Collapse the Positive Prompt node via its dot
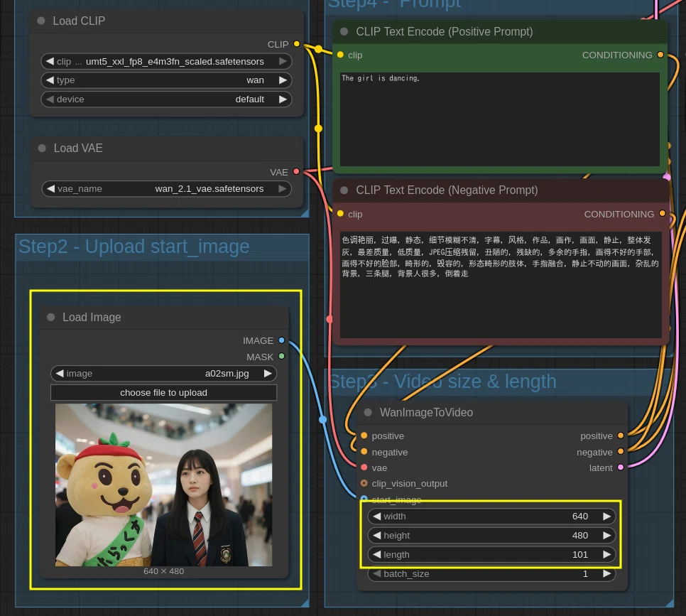The image size is (686, 616). (344, 31)
